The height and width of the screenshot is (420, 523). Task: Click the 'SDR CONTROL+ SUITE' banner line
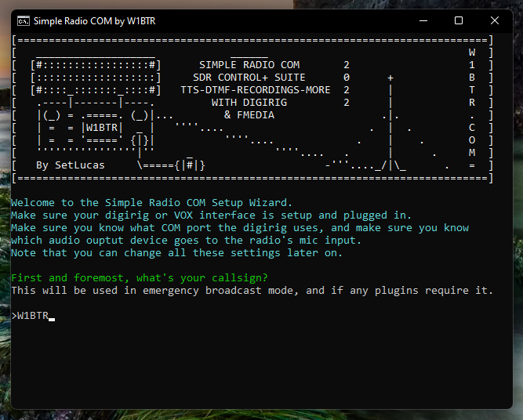pyautogui.click(x=249, y=78)
